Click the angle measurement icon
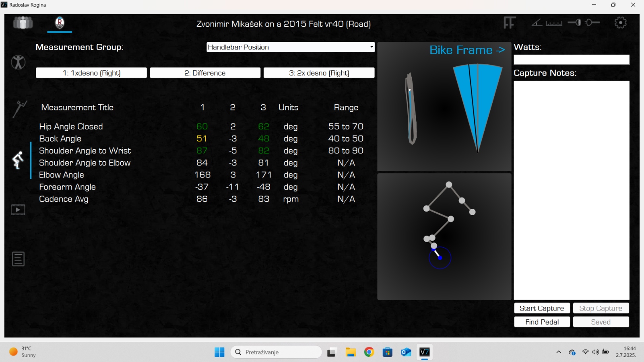This screenshot has height=362, width=644. pyautogui.click(x=537, y=23)
